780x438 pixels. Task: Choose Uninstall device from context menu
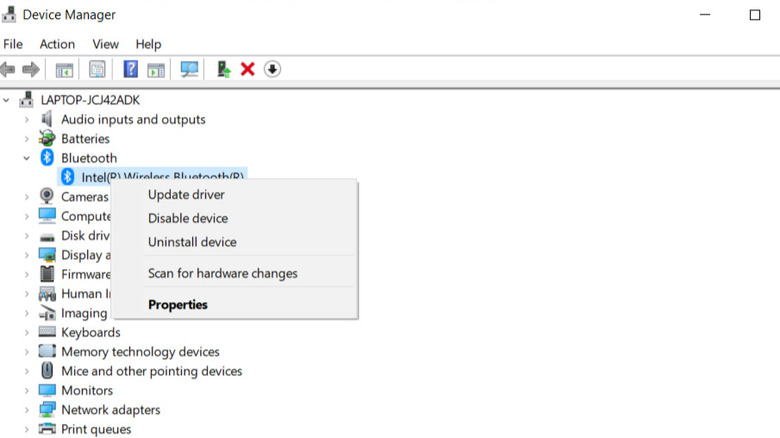click(x=192, y=242)
